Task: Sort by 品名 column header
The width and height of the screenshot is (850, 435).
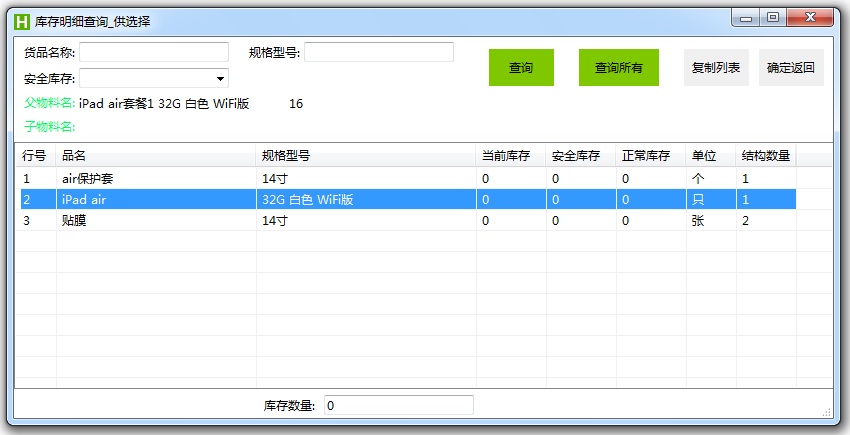Action: 156,156
